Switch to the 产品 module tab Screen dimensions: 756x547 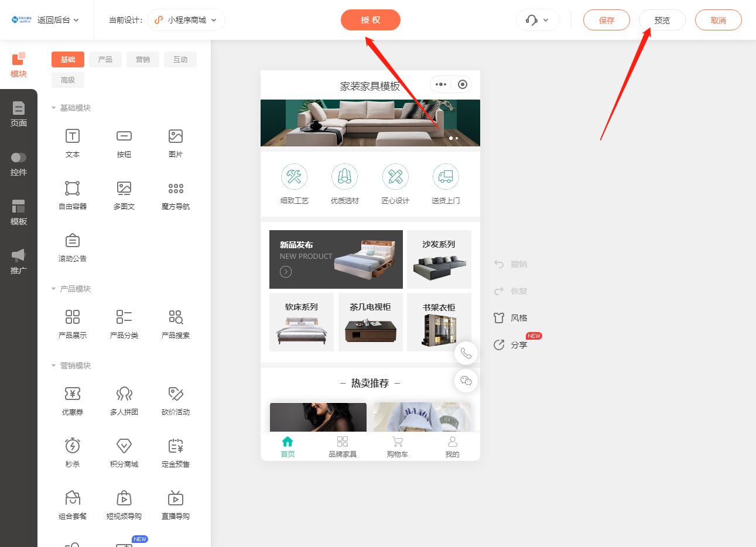105,59
